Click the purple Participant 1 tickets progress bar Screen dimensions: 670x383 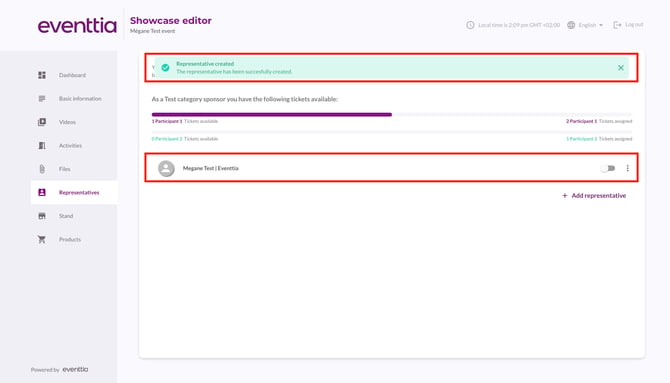272,115
